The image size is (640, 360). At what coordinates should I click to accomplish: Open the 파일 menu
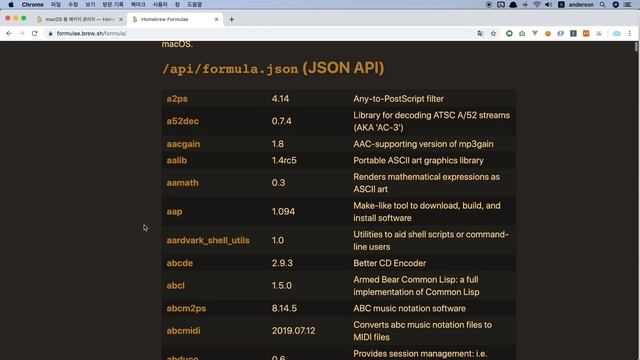[56, 4]
